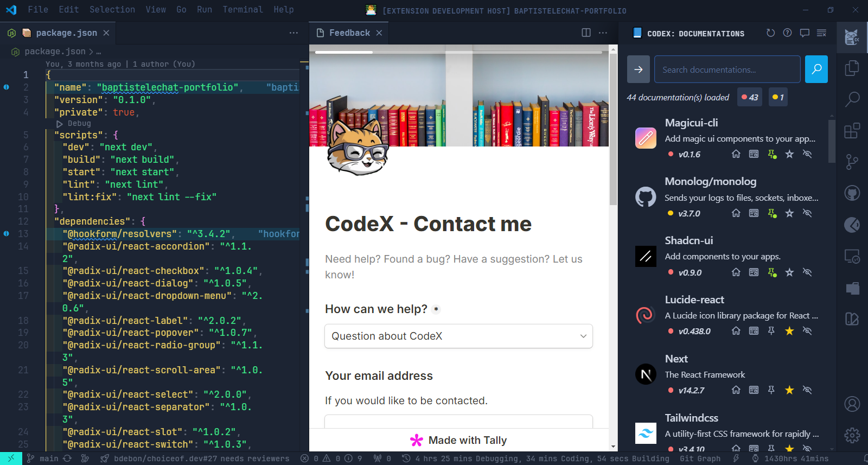Open Magicui-cli homepage via home icon
The height and width of the screenshot is (465, 868).
736,154
